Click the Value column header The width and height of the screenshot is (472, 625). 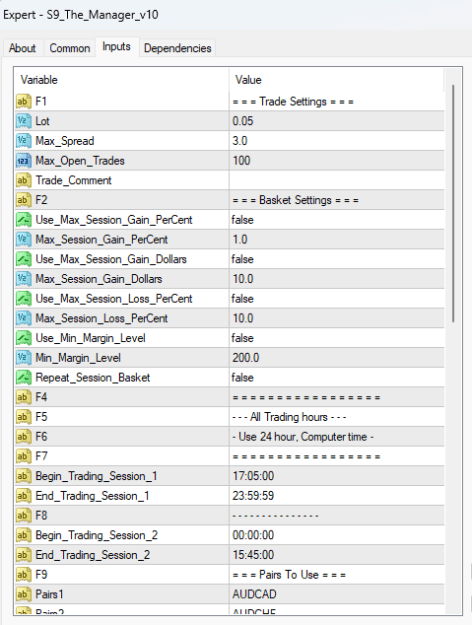click(337, 80)
